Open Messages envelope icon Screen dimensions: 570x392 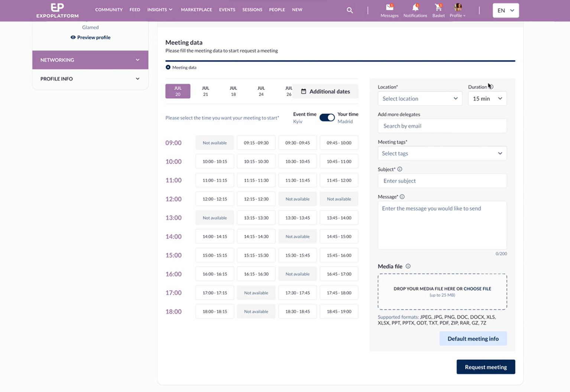point(389,7)
